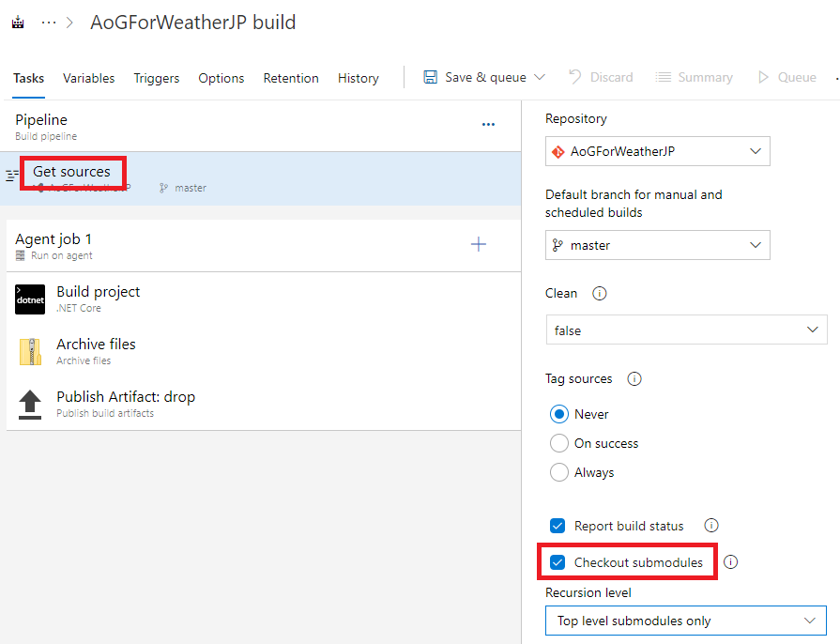Screen dimensions: 840x644
Task: Click the info icon beside Report build status
Action: click(710, 526)
